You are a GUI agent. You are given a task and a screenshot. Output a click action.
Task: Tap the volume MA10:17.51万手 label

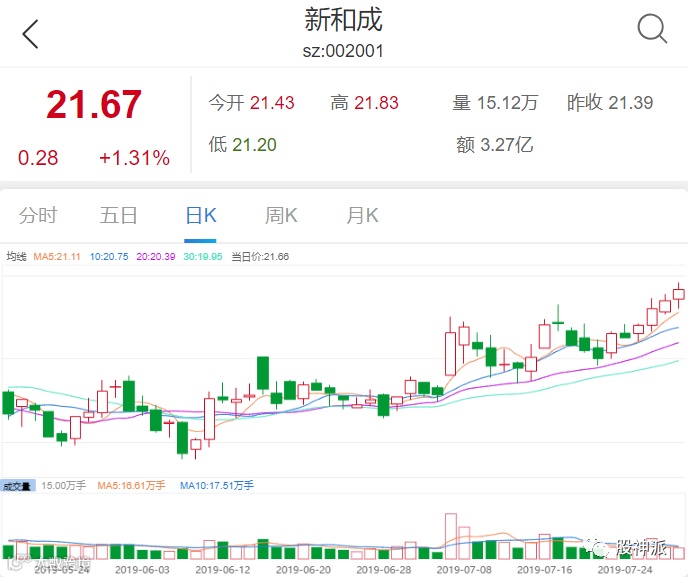(x=217, y=485)
